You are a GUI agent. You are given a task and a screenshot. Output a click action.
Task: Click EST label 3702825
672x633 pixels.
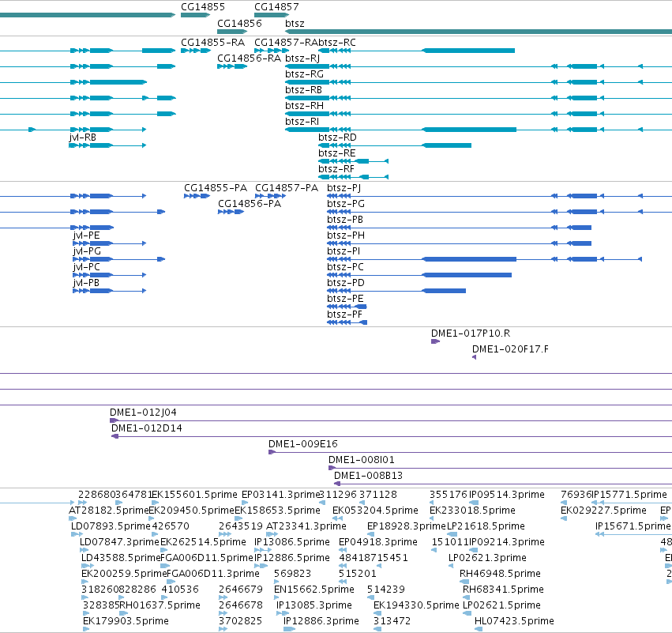tap(240, 621)
